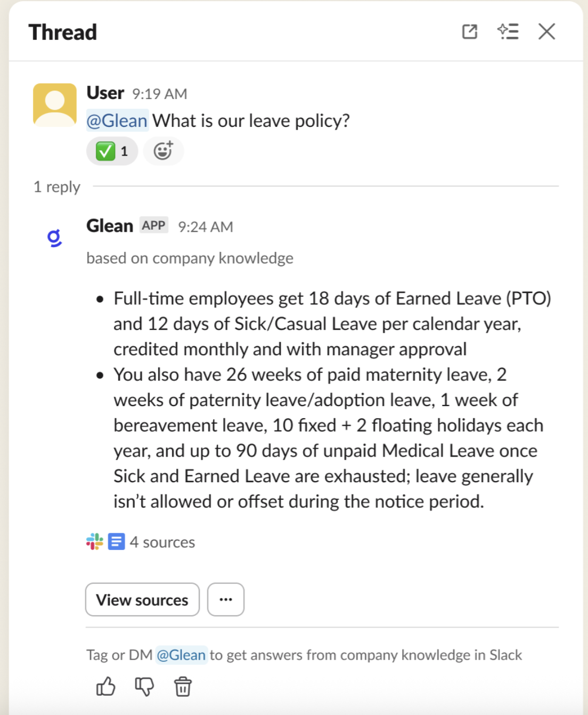
Task: Expand the 4 sources list
Action: click(162, 542)
